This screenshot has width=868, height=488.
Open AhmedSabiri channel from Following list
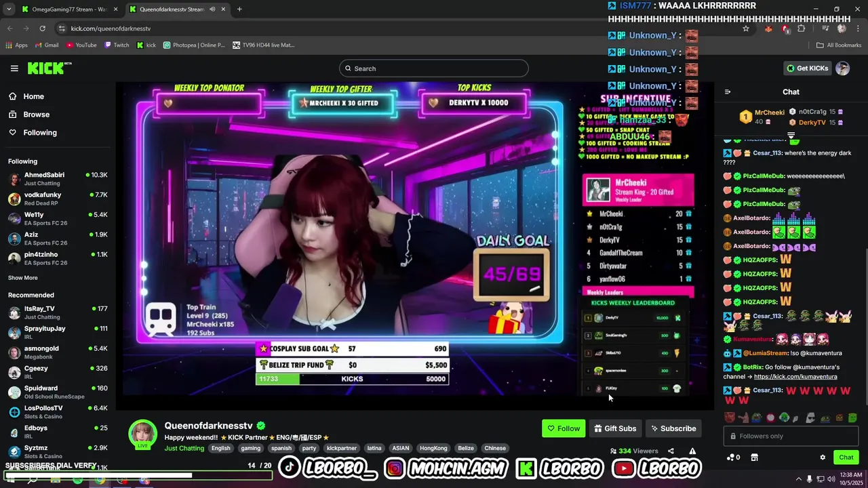tap(58, 179)
